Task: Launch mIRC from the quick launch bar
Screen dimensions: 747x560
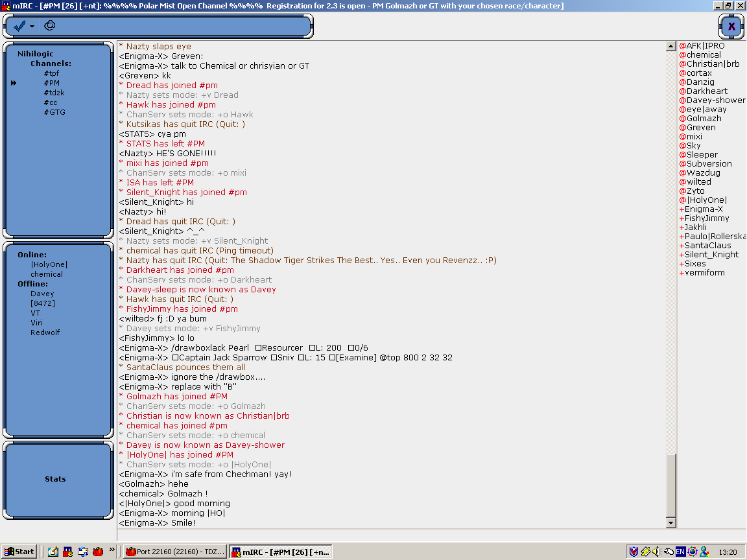Action: click(x=67, y=552)
